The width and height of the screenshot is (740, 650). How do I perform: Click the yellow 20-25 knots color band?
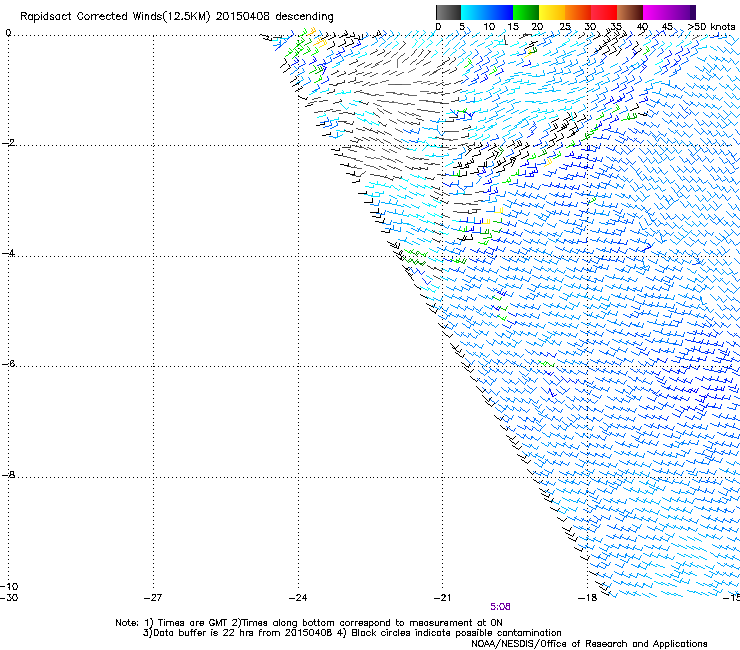[552, 12]
